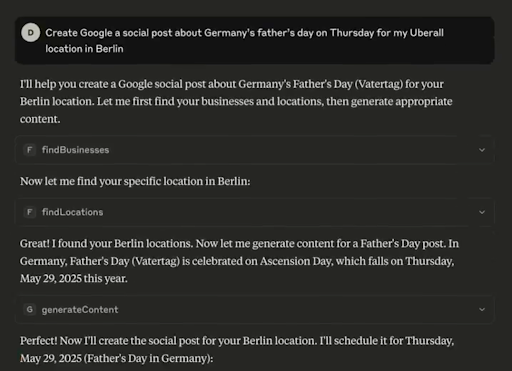Open the findBusinesses tool call label
This screenshot has height=371, width=512.
click(76, 150)
